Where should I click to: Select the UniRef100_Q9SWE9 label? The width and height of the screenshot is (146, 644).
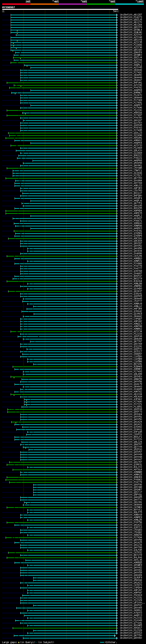[131, 565]
